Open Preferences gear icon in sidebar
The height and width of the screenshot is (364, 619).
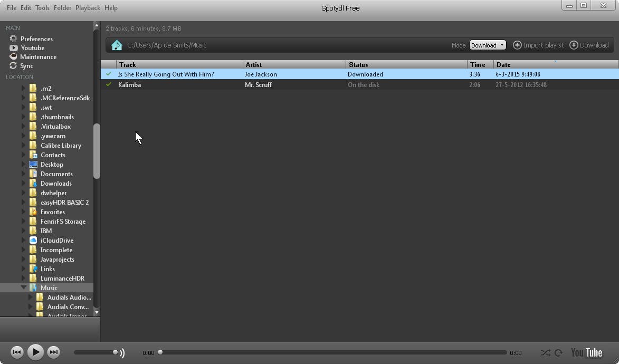13,39
